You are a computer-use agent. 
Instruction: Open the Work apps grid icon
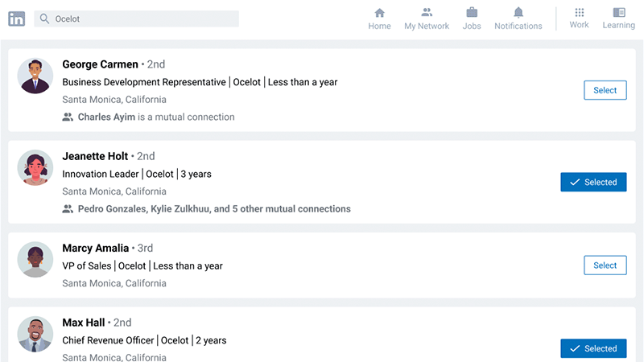tap(579, 12)
